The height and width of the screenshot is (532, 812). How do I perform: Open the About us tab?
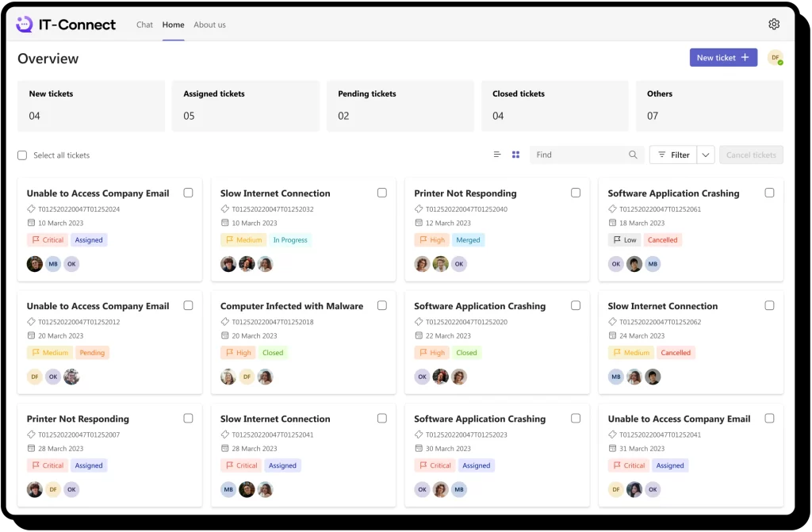[x=209, y=25]
